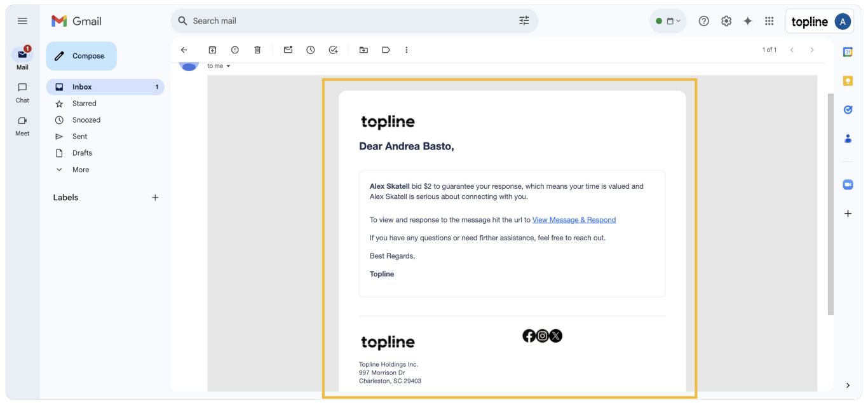This screenshot has height=403, width=868.
Task: Apply a label to email
Action: (x=386, y=50)
